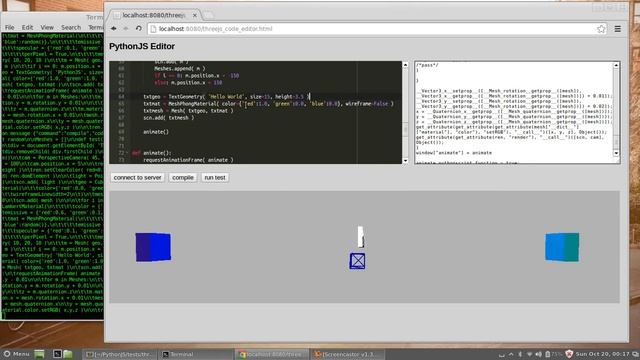
Task: Click the update shield icon in tray
Action: click(569, 354)
